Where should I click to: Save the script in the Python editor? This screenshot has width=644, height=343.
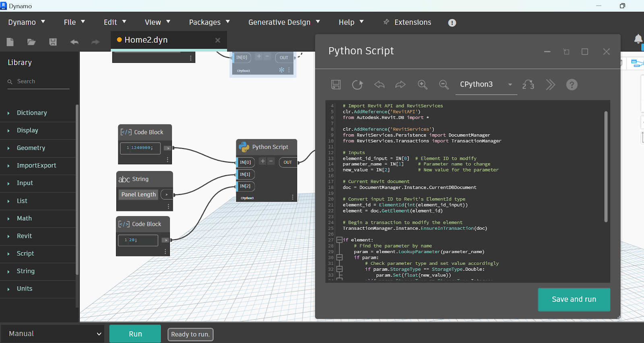[x=336, y=85]
